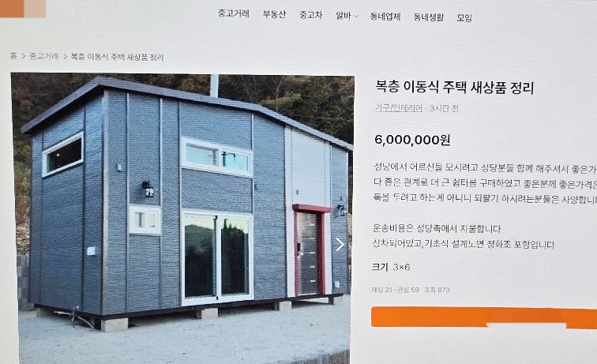597x364 pixels.
Task: Click the orange chat button
Action: click(484, 317)
